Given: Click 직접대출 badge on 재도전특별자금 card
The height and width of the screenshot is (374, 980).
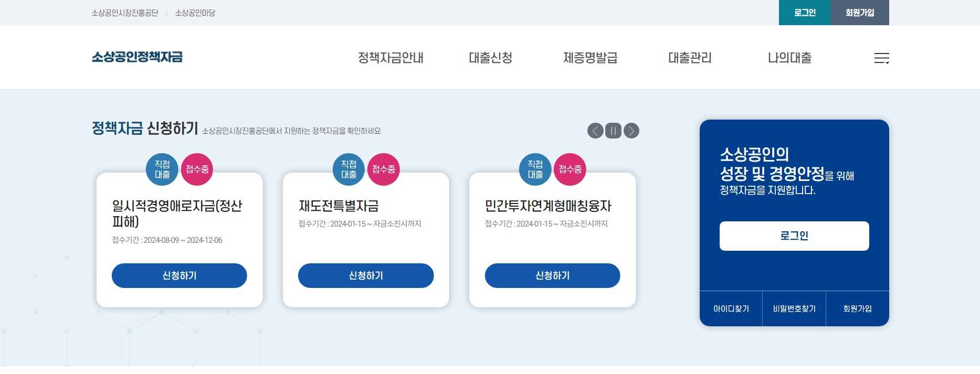Looking at the screenshot, I should pyautogui.click(x=349, y=169).
